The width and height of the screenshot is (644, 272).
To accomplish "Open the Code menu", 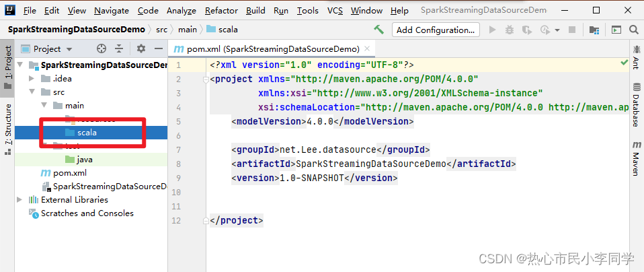I will pos(148,10).
